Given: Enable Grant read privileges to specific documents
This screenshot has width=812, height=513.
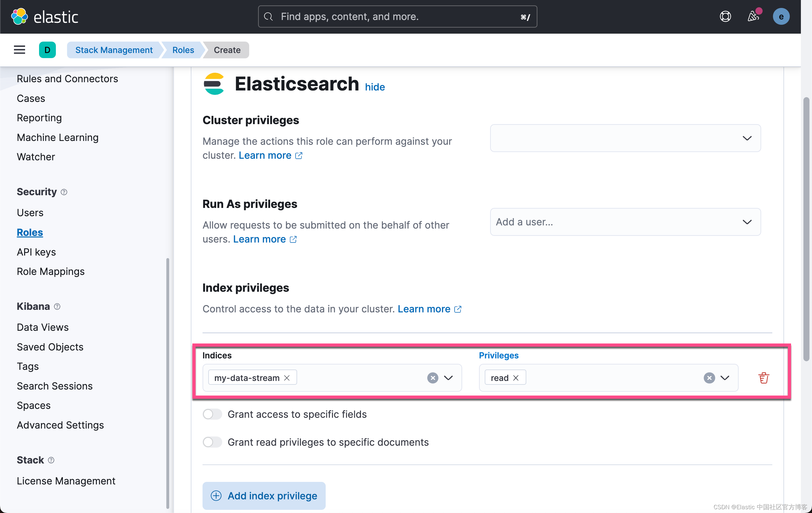Looking at the screenshot, I should (x=212, y=442).
